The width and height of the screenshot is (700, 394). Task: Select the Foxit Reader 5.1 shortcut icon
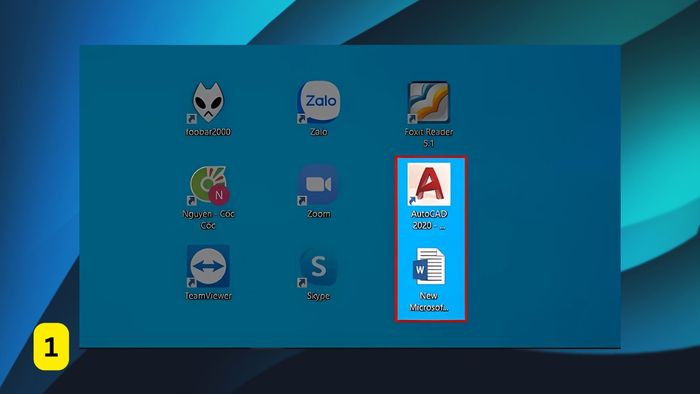click(x=429, y=102)
